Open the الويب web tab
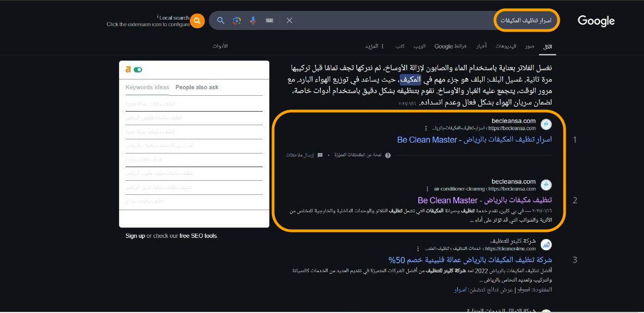The width and height of the screenshot is (644, 313). [419, 46]
